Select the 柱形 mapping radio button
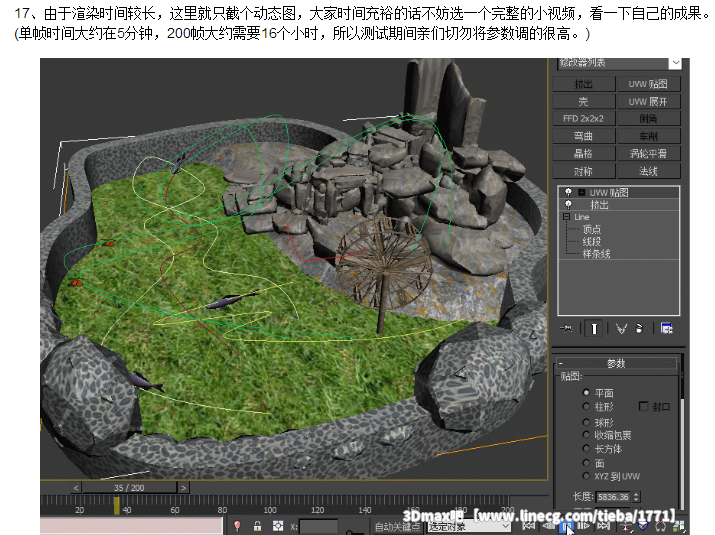This screenshot has width=715, height=535. point(586,407)
